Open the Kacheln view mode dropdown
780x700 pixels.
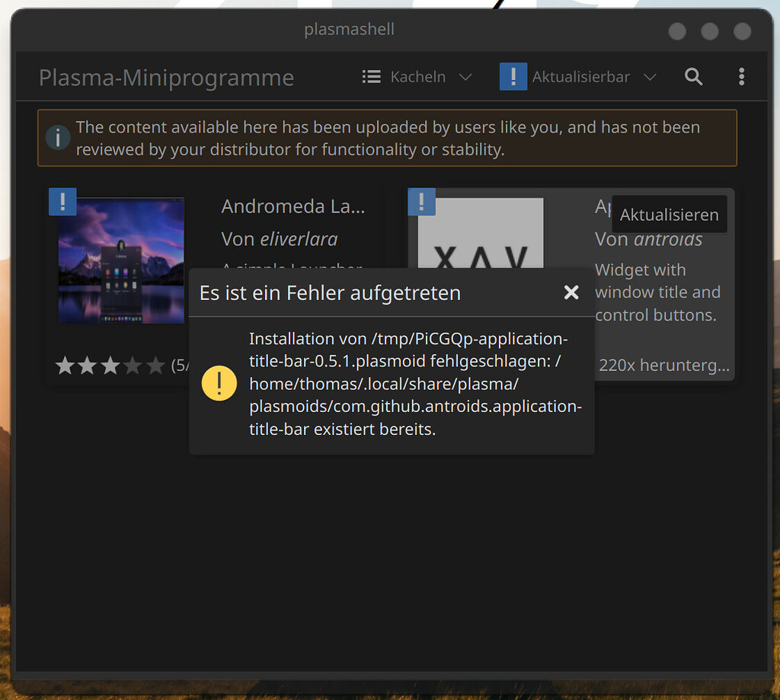[418, 76]
